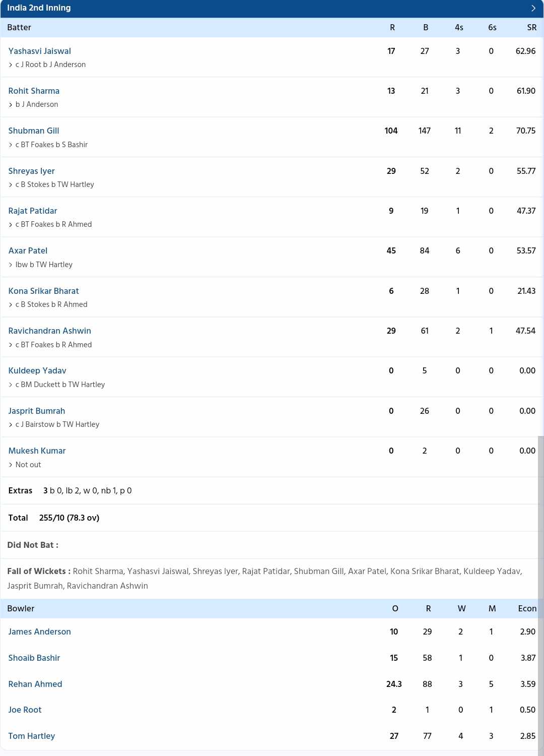Image resolution: width=544 pixels, height=756 pixels.
Task: Click the chevron next to 'Not out'
Action: (11, 465)
